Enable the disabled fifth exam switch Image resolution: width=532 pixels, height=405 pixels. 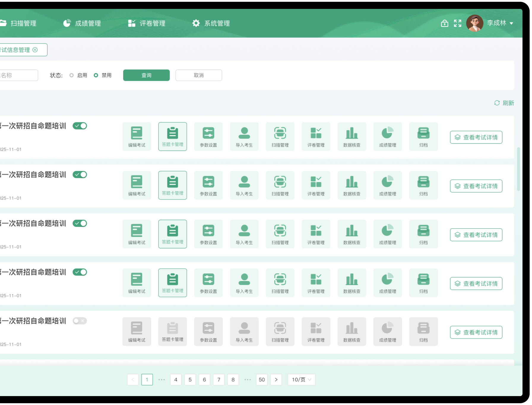pos(80,321)
